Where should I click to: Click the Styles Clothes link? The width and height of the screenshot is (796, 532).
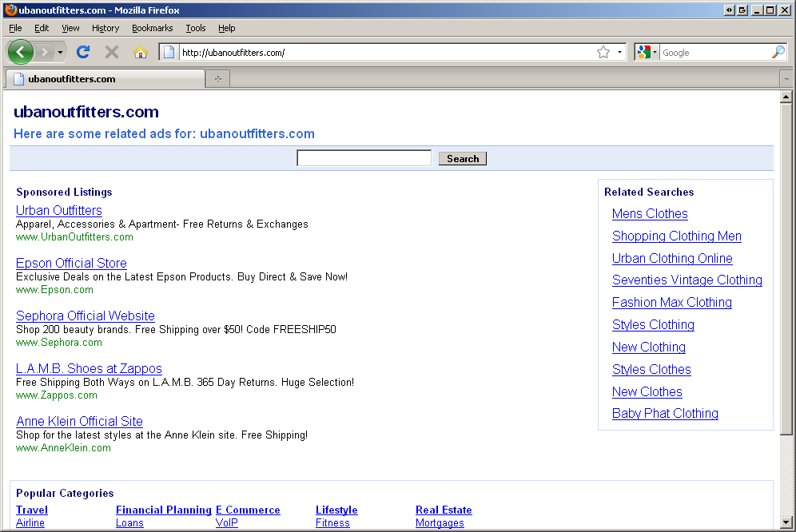(652, 370)
